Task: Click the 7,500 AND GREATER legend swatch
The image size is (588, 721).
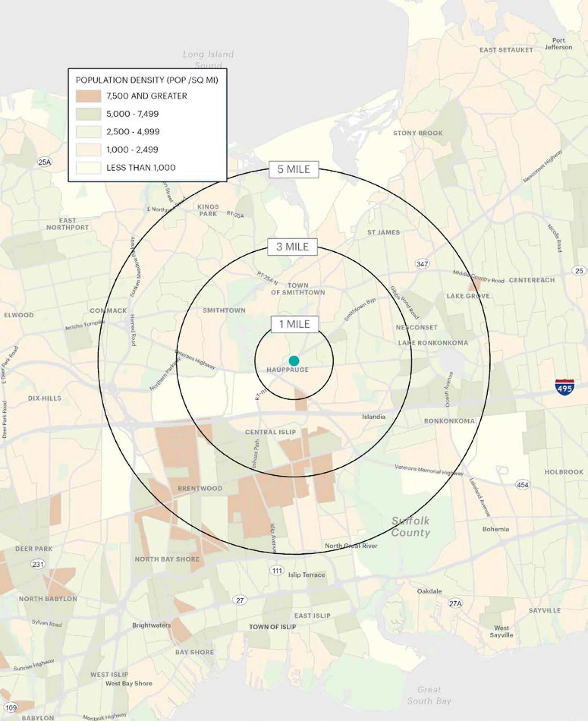Action: (88, 96)
